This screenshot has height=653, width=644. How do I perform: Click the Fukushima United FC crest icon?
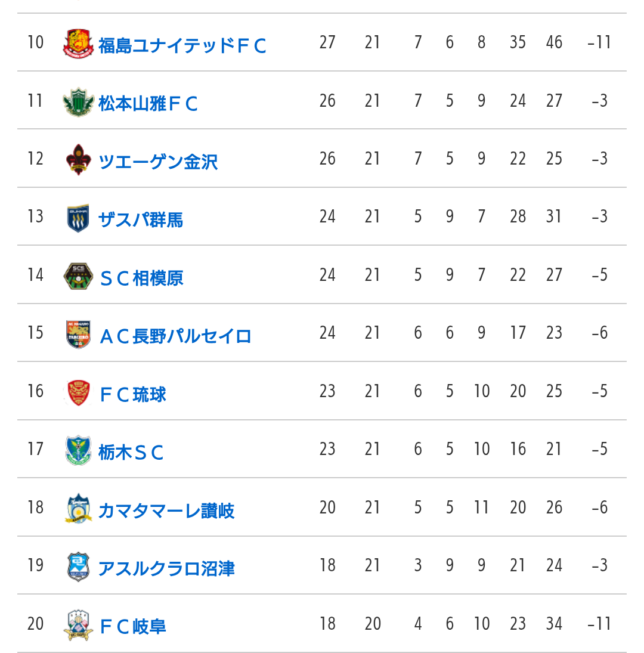tap(78, 44)
